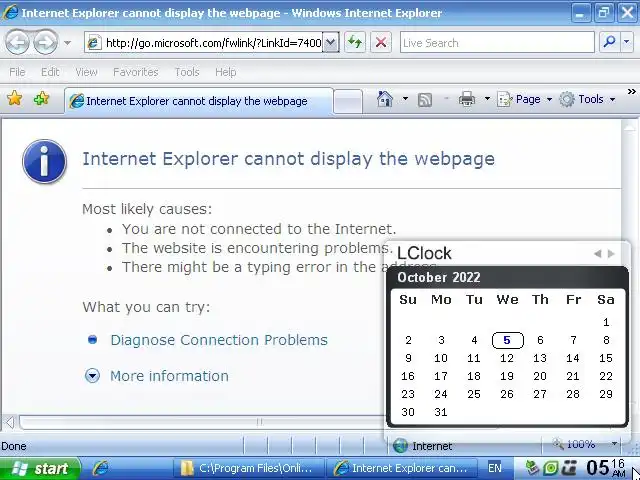
Task: Select day 28 in calendar
Action: click(573, 394)
